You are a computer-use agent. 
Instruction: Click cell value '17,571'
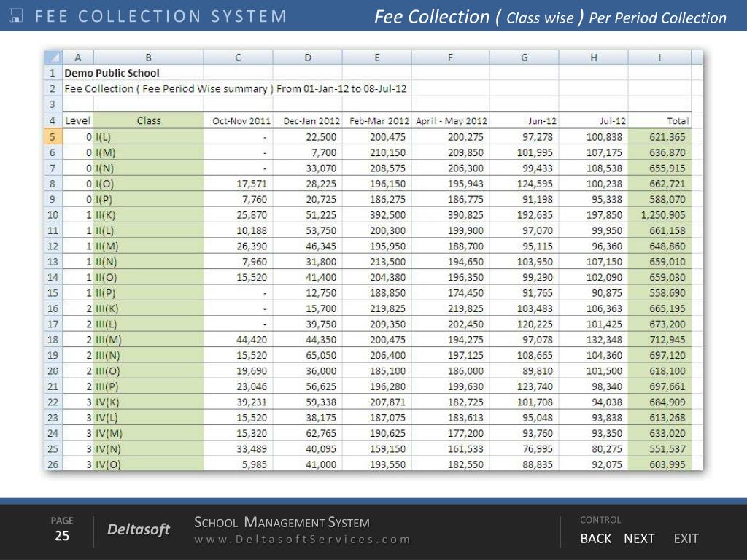(x=239, y=184)
